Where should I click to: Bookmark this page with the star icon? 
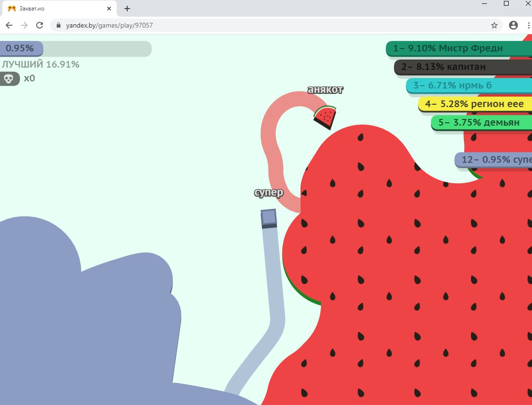[494, 25]
